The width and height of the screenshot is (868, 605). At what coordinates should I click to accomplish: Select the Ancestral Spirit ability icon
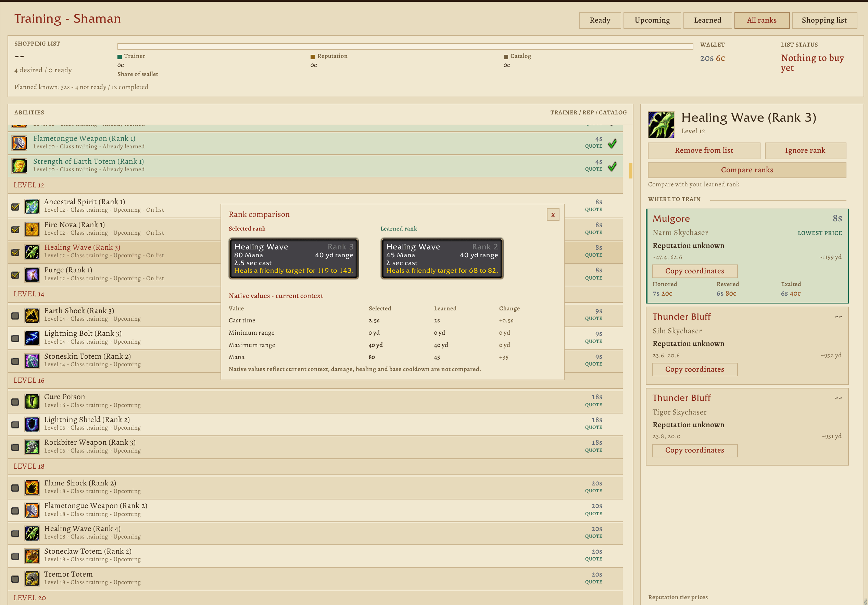(32, 207)
